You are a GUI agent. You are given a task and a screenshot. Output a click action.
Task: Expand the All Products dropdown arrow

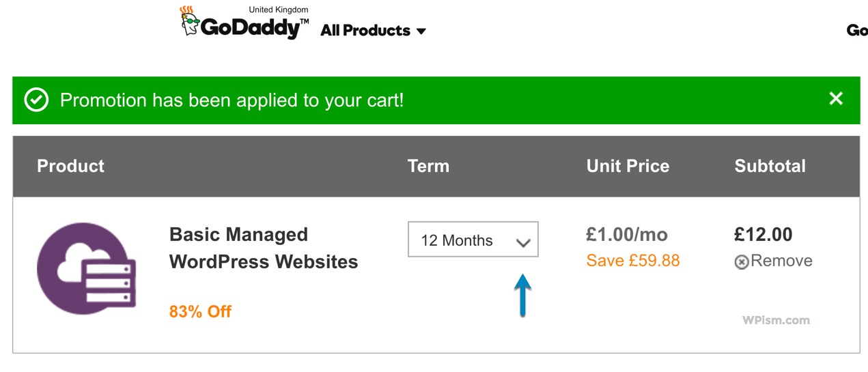pos(421,31)
